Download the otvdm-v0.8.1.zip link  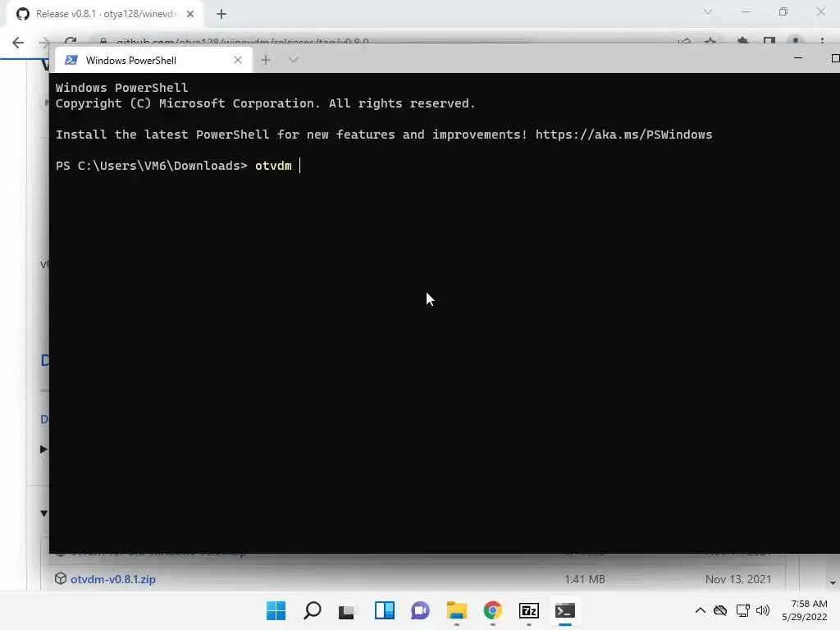[113, 579]
